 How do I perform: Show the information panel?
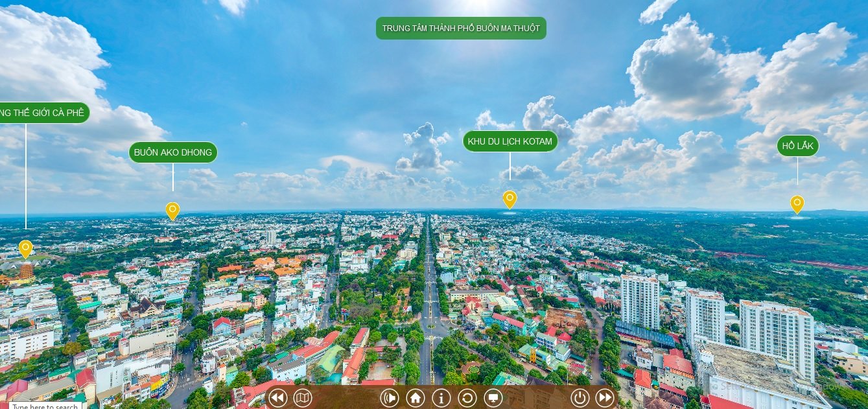(x=441, y=397)
